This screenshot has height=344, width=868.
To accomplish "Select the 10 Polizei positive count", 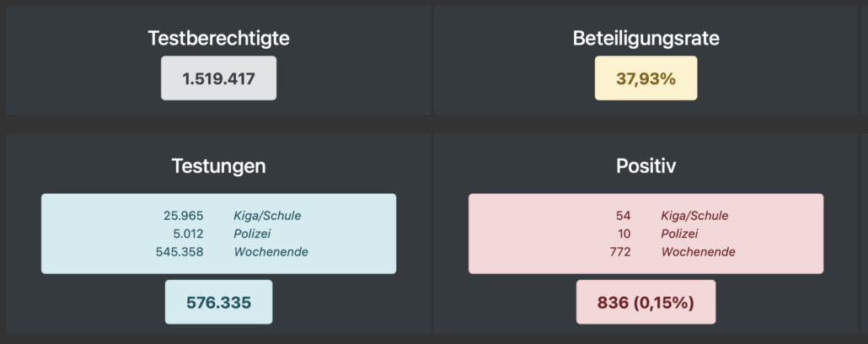I will (624, 234).
